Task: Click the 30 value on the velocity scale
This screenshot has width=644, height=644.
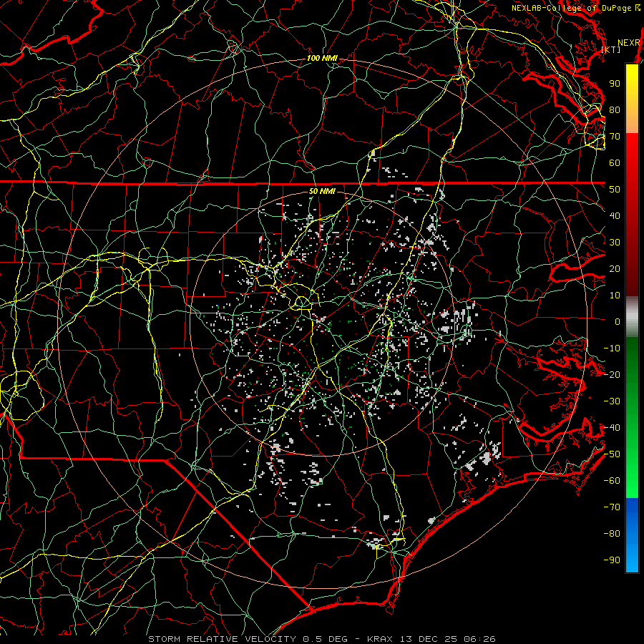Action: click(615, 243)
